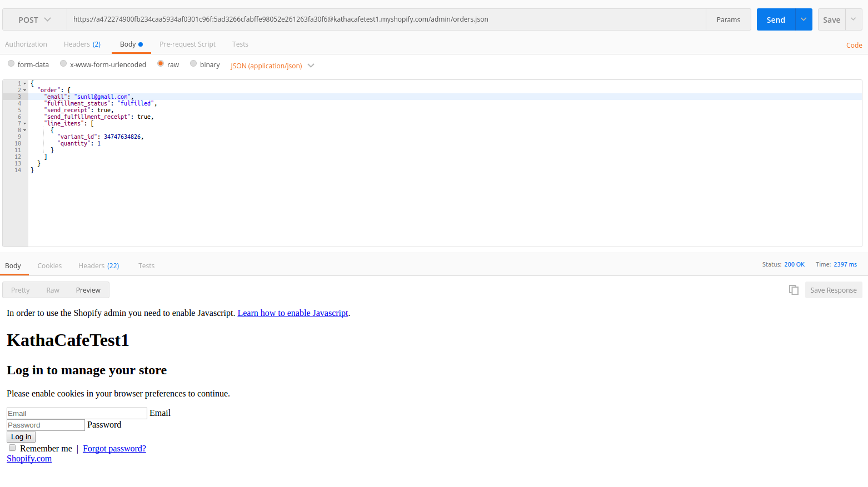Open the Code snippet link

(854, 46)
